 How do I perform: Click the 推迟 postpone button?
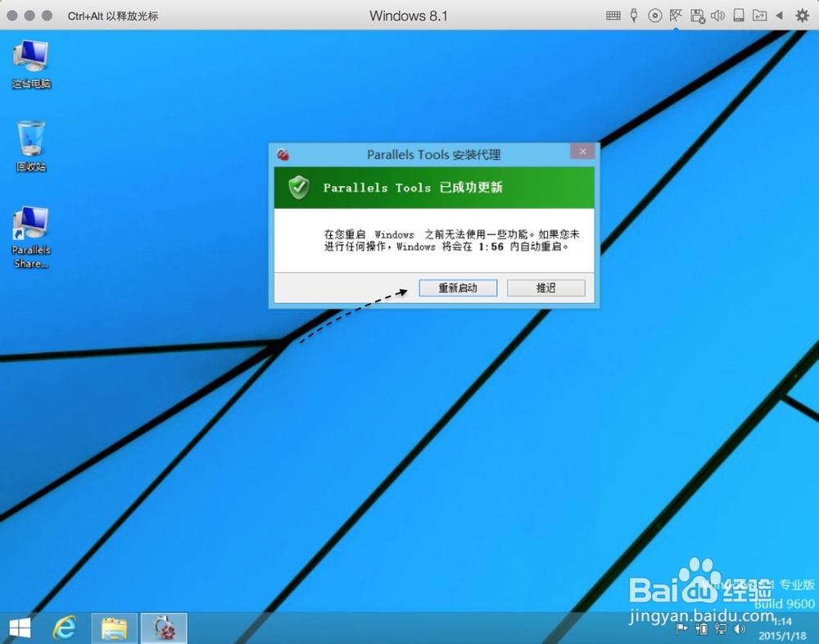(x=545, y=288)
